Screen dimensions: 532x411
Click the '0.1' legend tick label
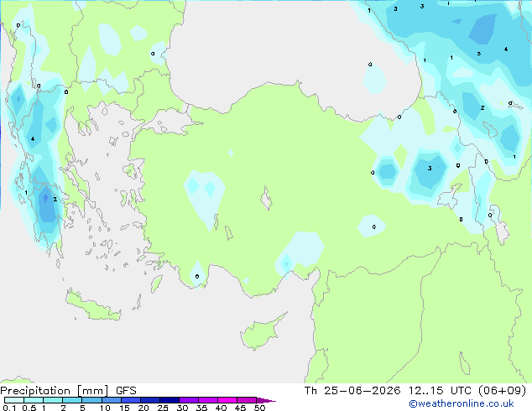(9, 408)
